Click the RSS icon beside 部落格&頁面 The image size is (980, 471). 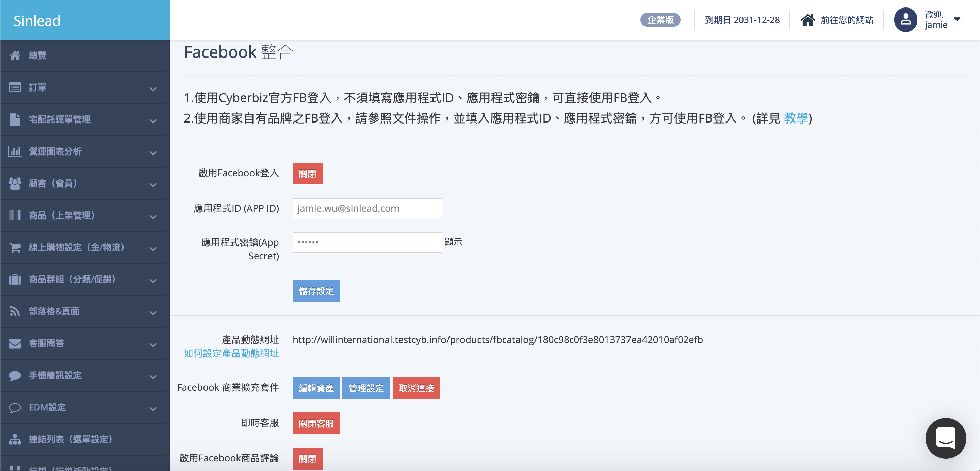[x=15, y=311]
